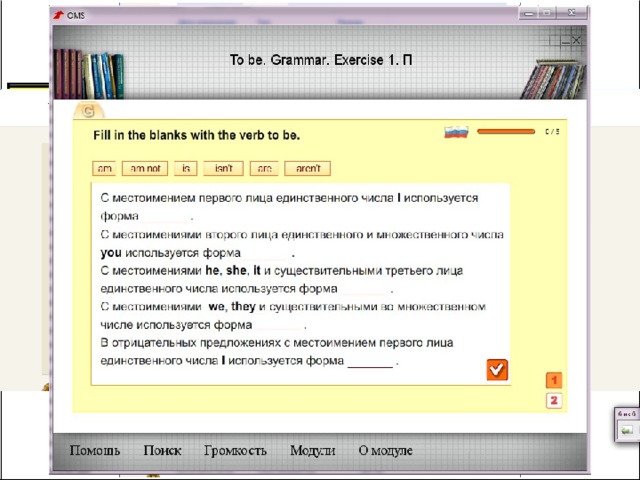Go to exercise page 2
This screenshot has height=480, width=640.
coord(554,400)
